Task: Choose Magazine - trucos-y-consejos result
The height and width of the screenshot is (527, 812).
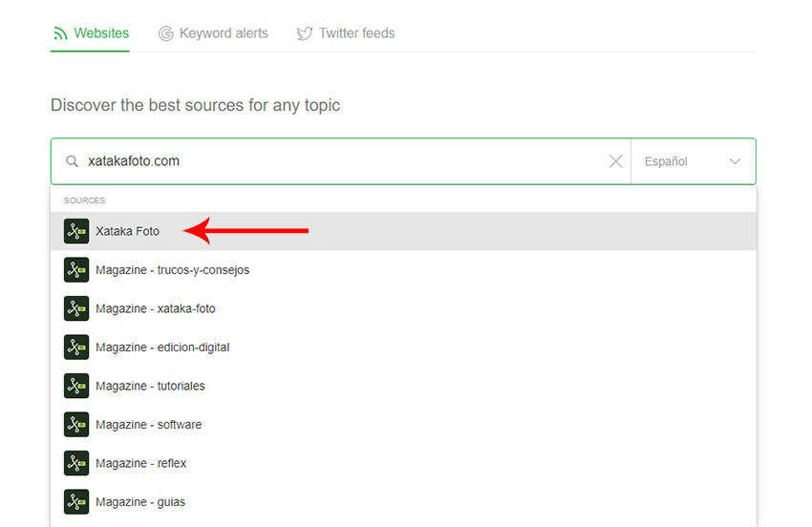Action: 172,270
